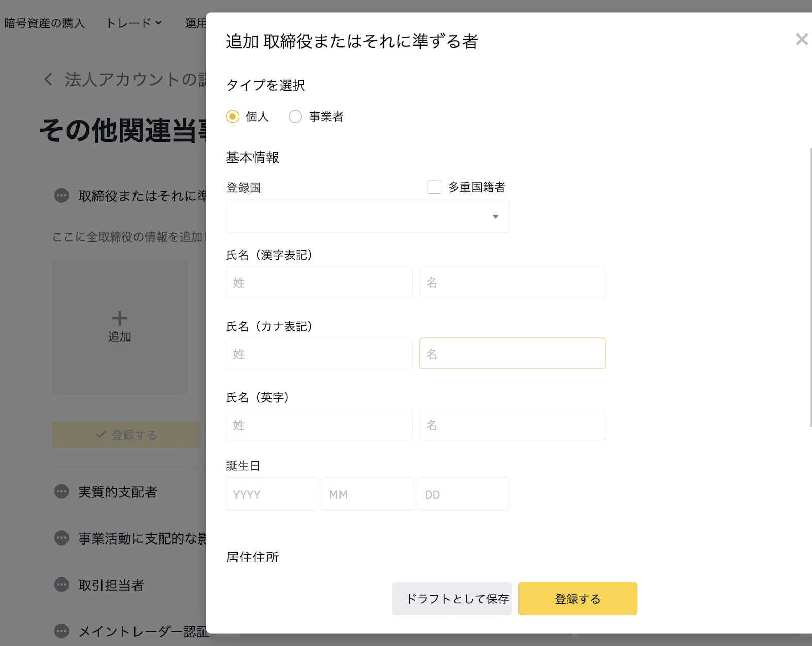Open the 登録国 country dropdown

[367, 217]
